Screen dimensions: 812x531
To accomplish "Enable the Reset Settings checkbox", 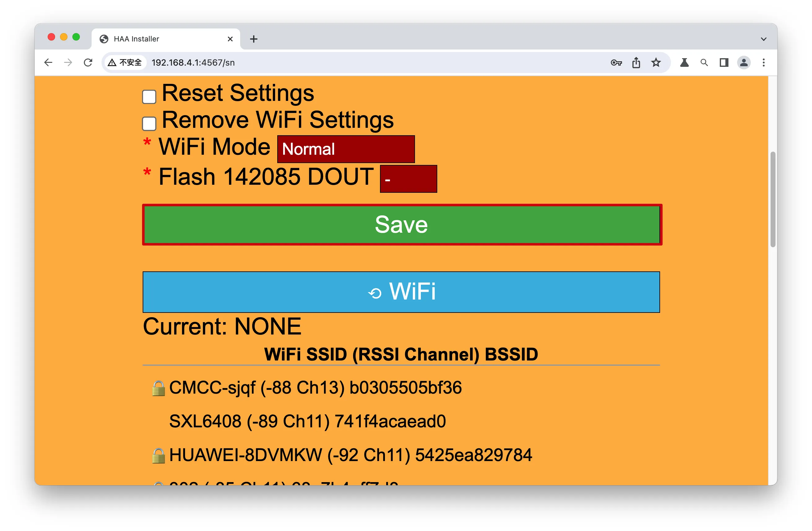I will point(149,97).
